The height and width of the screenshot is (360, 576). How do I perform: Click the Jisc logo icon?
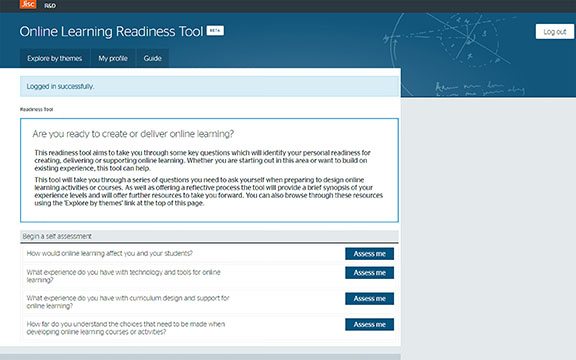click(x=28, y=4)
